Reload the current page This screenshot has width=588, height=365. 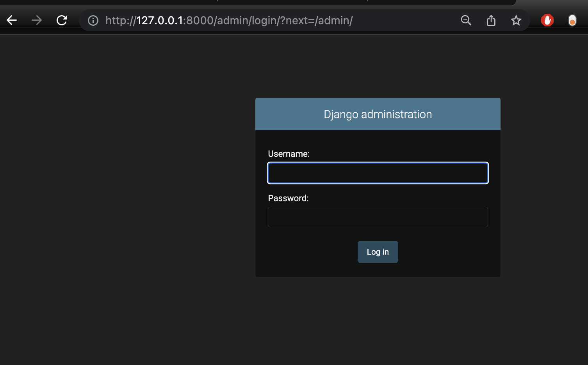(x=62, y=20)
